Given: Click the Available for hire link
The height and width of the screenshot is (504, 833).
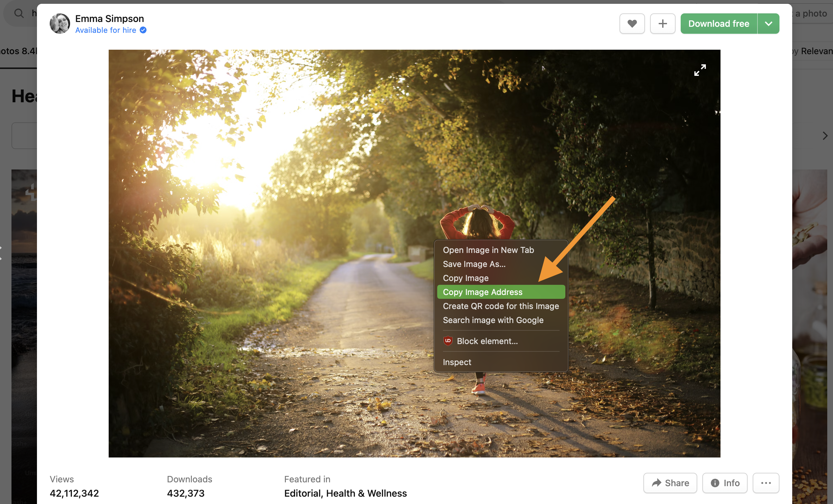Looking at the screenshot, I should (x=105, y=30).
